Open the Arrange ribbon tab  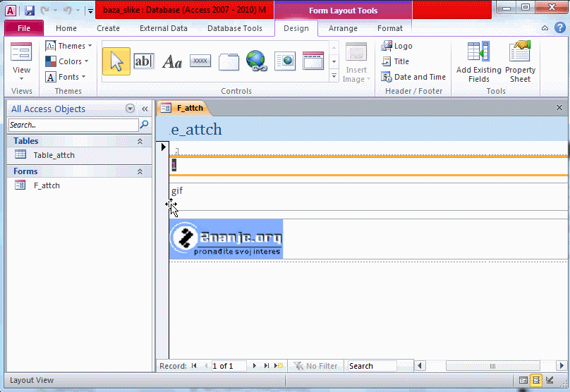coord(343,28)
